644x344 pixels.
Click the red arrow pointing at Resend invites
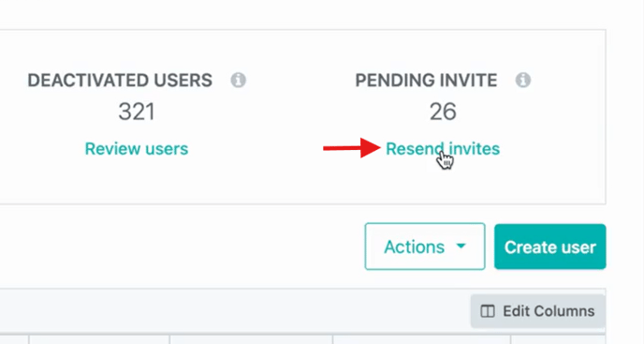point(352,148)
